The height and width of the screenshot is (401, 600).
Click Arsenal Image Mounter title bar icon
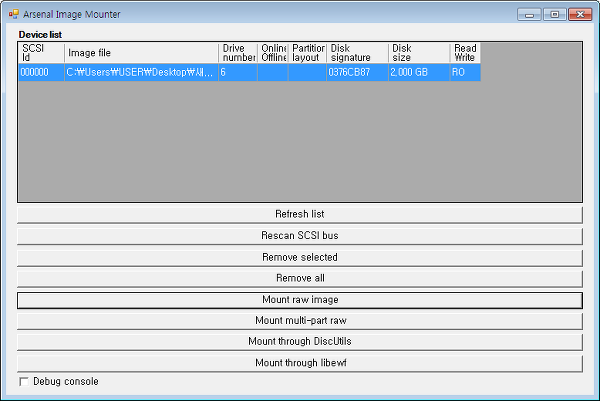click(13, 14)
